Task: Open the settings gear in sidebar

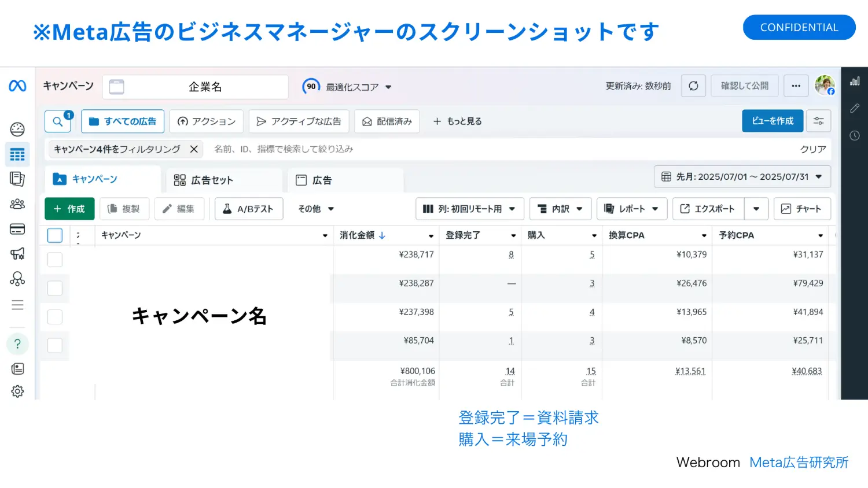Action: point(17,391)
